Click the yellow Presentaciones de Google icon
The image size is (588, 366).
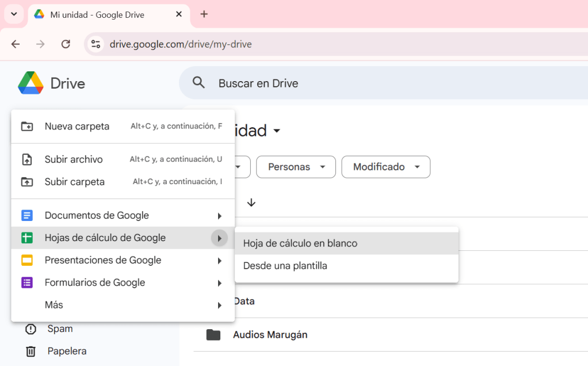27,261
